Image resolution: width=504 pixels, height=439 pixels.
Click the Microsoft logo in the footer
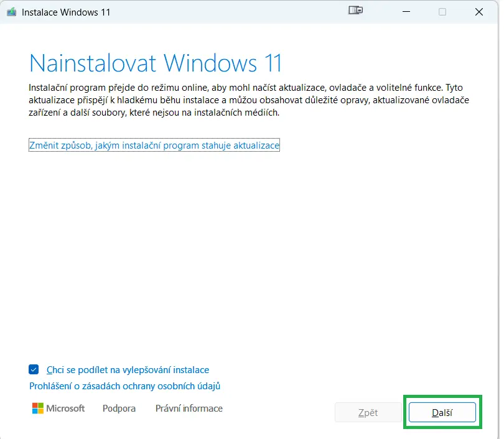[x=58, y=409]
